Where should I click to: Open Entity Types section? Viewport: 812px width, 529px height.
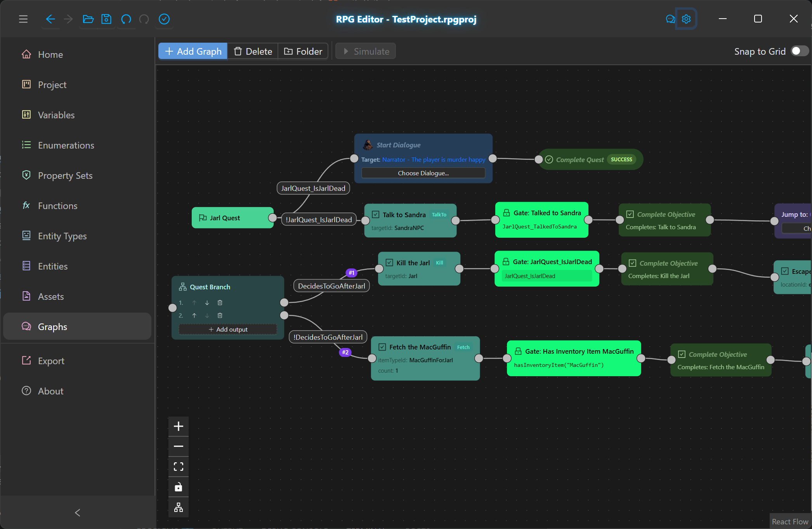click(77, 236)
